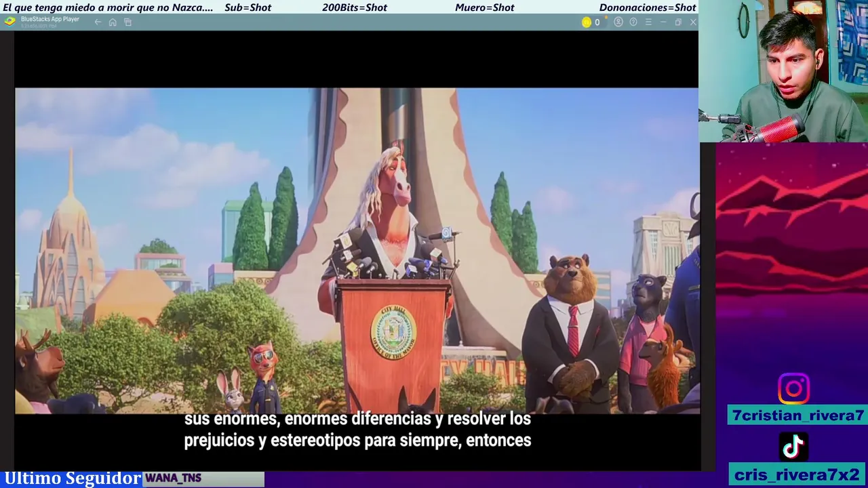Click the coin counter value 0
Screen dimensions: 868x488
point(597,22)
